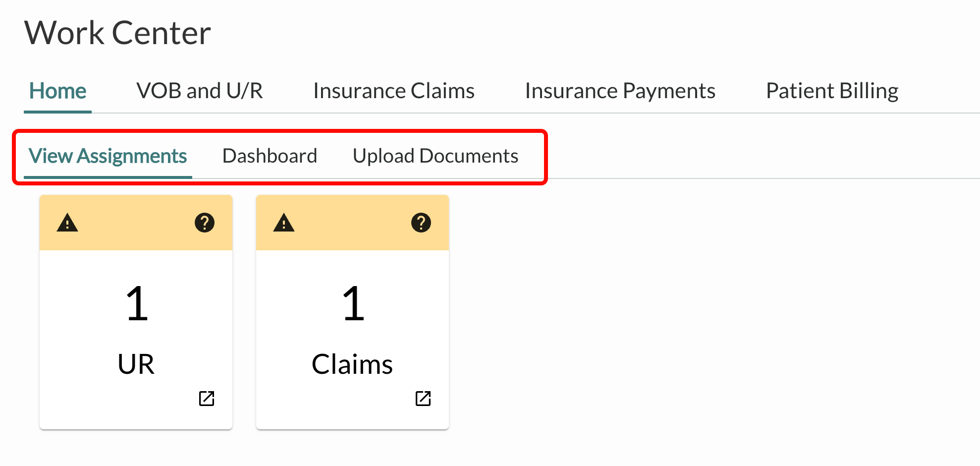Open the Insurance Claims tab
Image resolution: width=980 pixels, height=466 pixels.
tap(394, 91)
